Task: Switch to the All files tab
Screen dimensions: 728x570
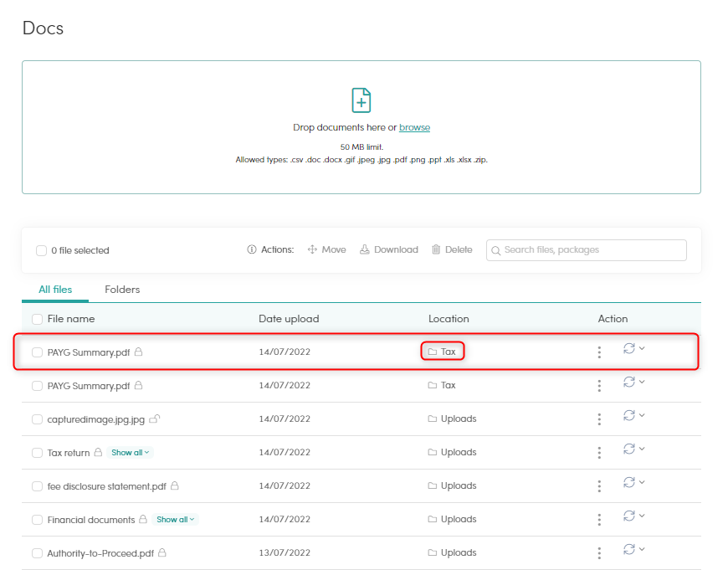Action: (55, 290)
